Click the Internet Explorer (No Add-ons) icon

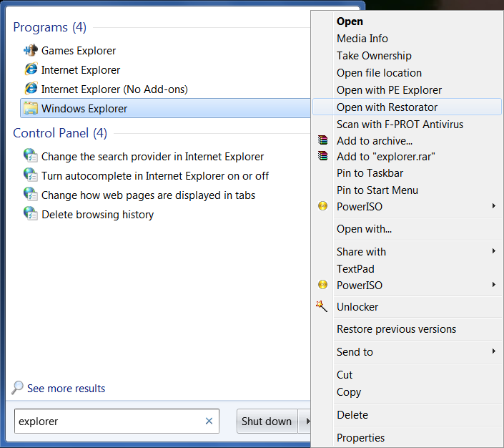[31, 89]
